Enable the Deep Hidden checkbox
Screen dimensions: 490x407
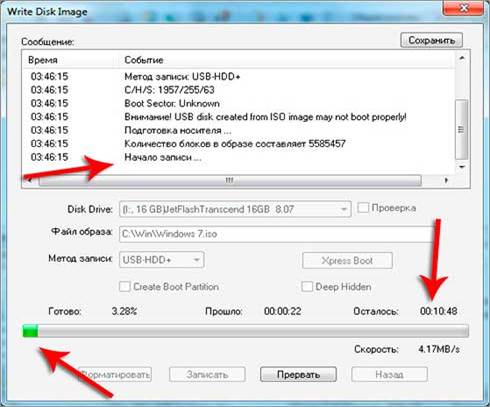click(x=307, y=287)
